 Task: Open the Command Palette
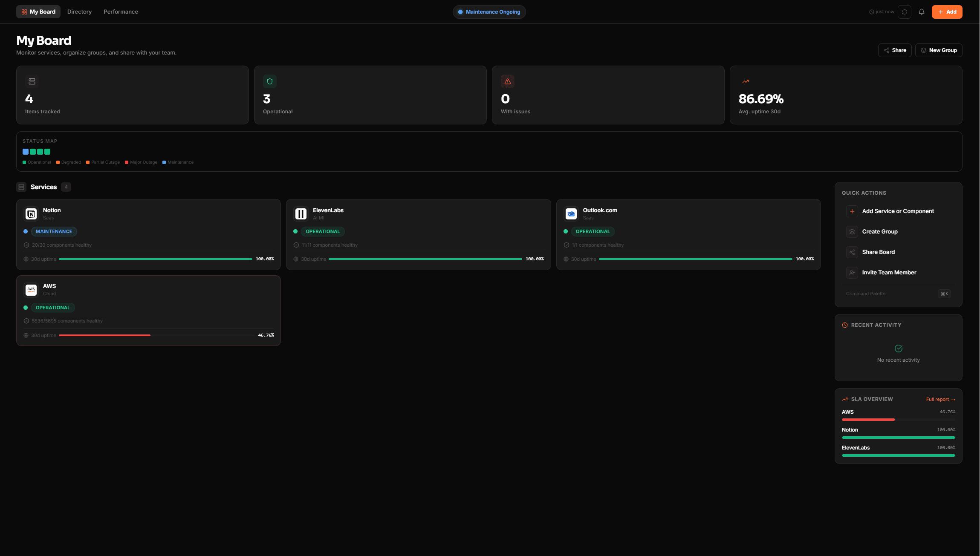point(865,294)
